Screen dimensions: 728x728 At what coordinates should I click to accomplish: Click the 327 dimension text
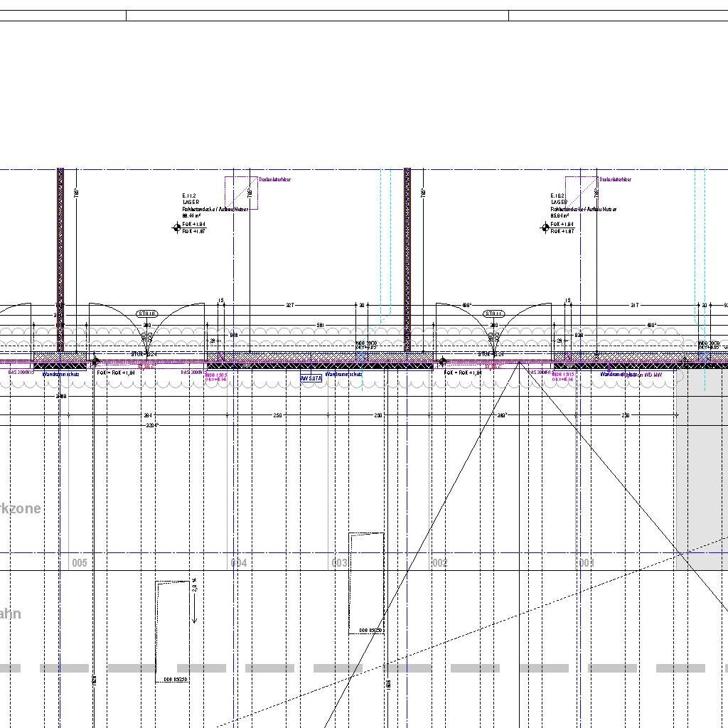(x=289, y=306)
